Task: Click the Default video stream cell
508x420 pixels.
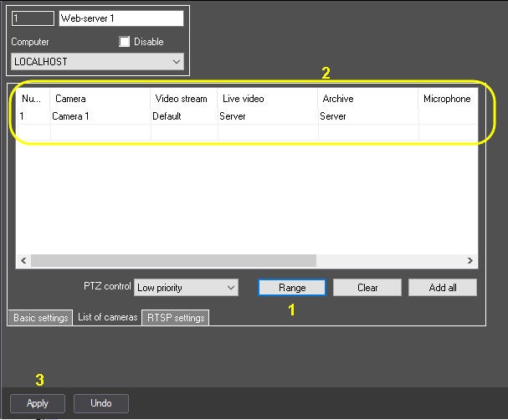Action: click(x=182, y=116)
